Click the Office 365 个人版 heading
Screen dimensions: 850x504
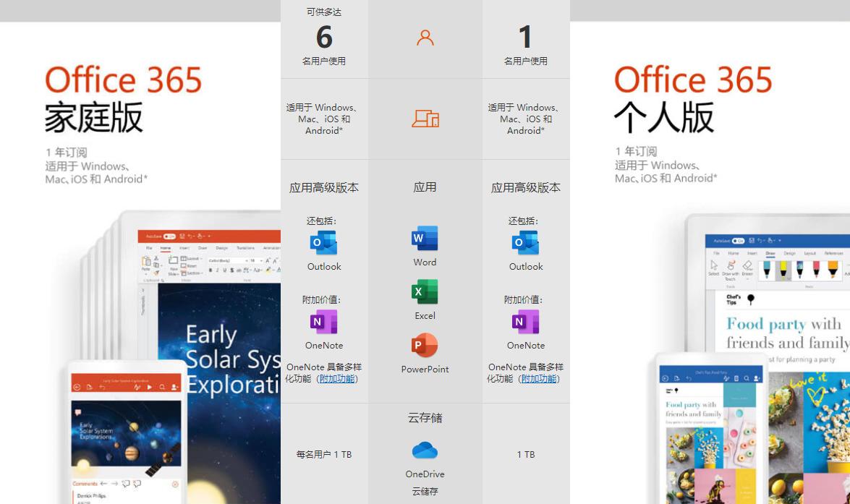pyautogui.click(x=693, y=99)
